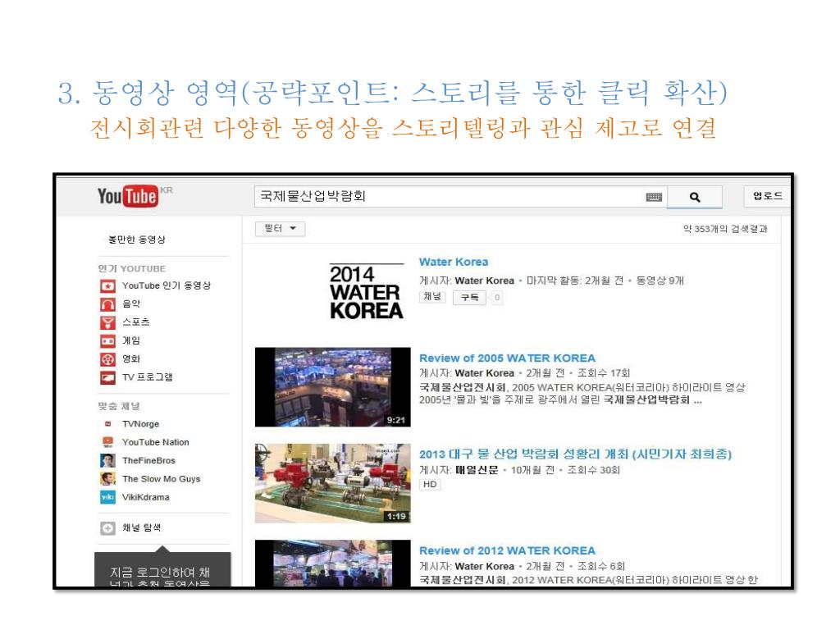Click the TV 프로그램 icon
The height and width of the screenshot is (630, 840).
[x=107, y=377]
